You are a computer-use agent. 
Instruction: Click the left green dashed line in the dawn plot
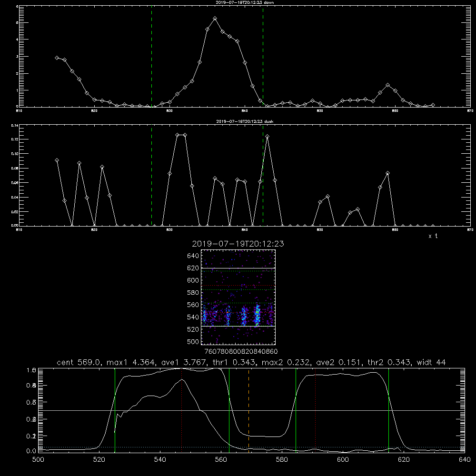coord(151,58)
